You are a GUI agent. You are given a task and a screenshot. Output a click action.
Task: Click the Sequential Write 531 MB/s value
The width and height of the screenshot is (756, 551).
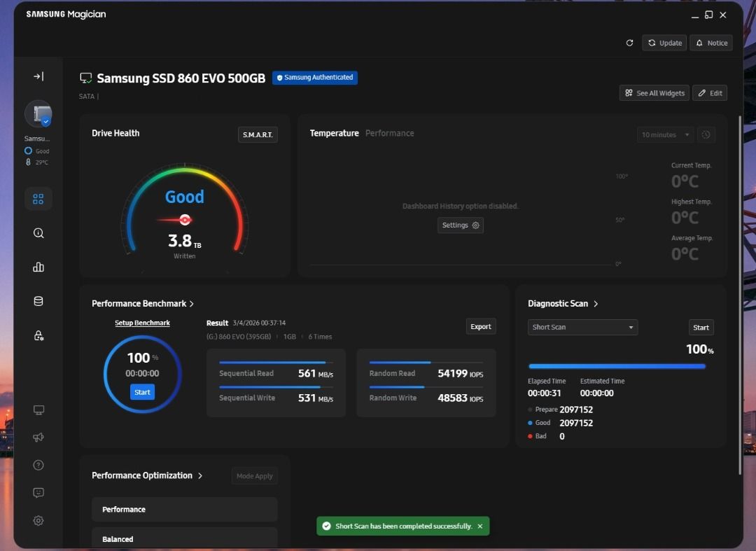click(x=315, y=398)
